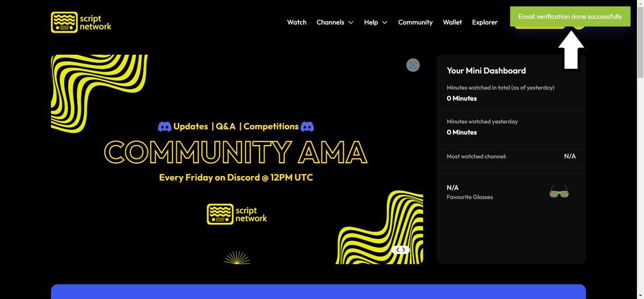Expand the Help dropdown chevron
The image size is (644, 299).
click(x=385, y=23)
